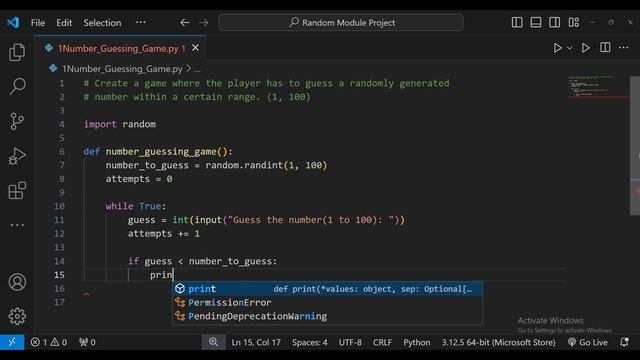
Task: Open the Explorer view in activity bar
Action: click(x=17, y=52)
